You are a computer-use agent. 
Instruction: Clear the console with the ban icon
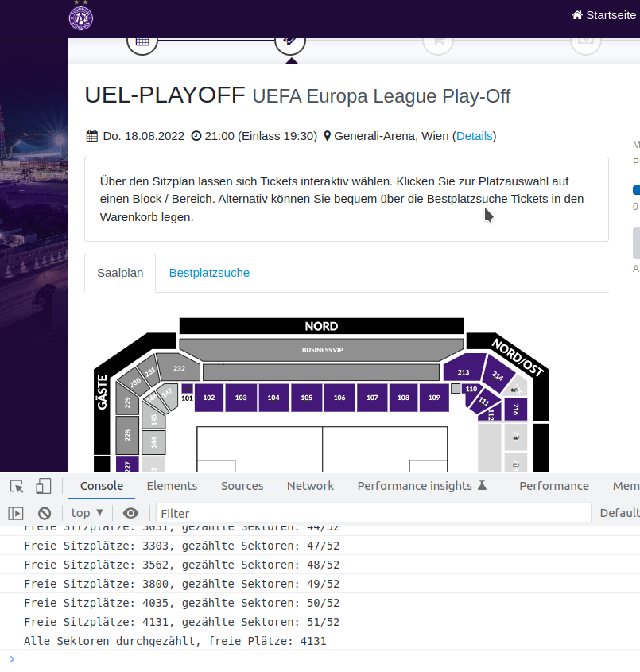[45, 513]
